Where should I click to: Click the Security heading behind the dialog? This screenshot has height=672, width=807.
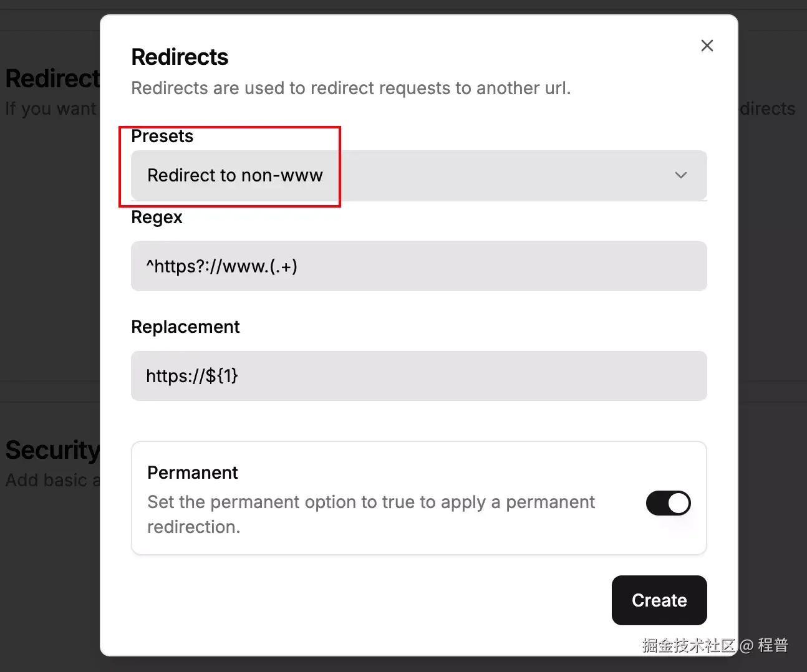pos(52,449)
